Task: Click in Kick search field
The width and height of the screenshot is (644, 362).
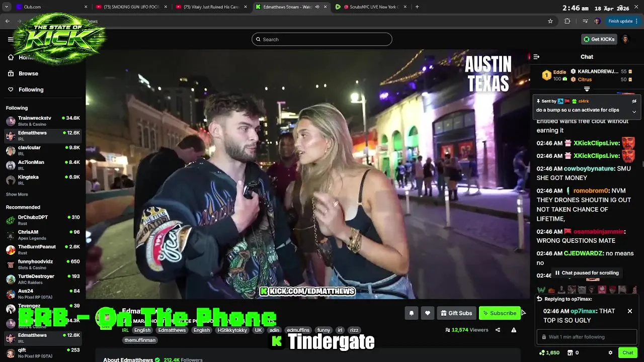Action: pyautogui.click(x=321, y=39)
